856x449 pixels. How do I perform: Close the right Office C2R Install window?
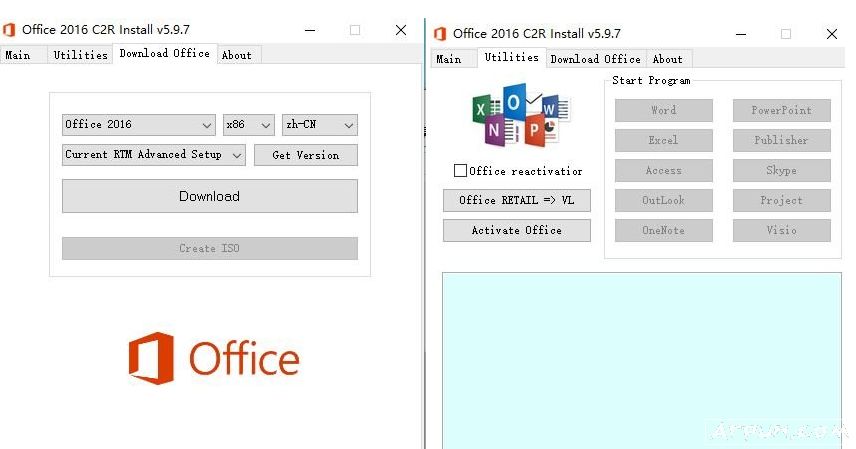click(831, 34)
